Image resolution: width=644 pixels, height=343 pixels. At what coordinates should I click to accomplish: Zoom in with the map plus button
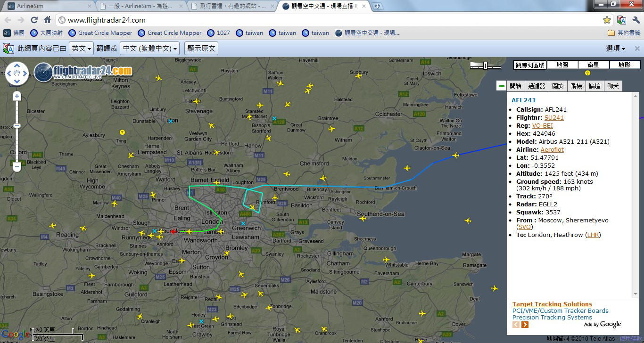pyautogui.click(x=17, y=96)
